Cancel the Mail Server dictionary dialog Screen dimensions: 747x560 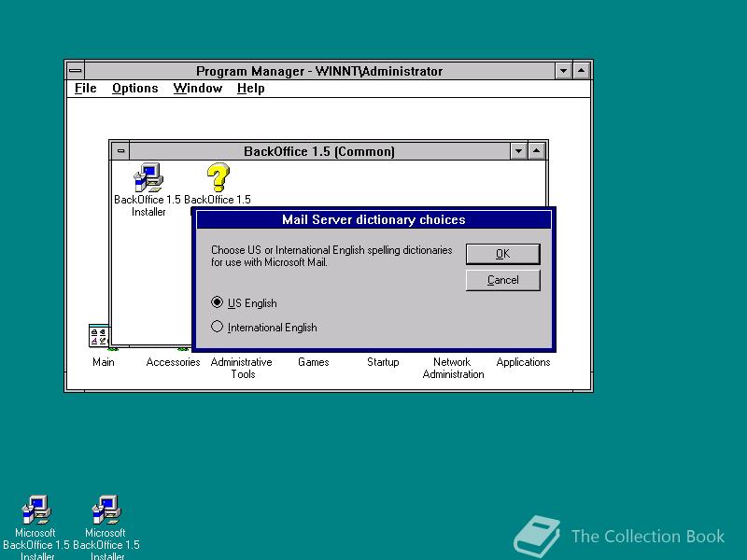[x=503, y=280]
